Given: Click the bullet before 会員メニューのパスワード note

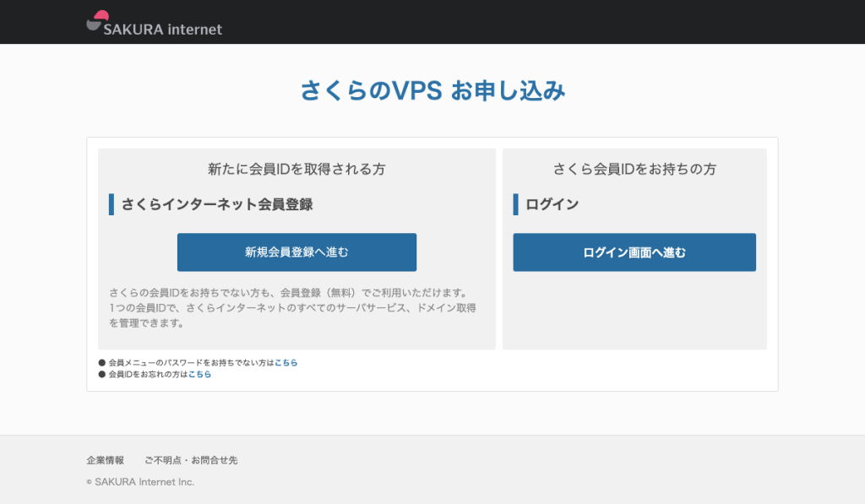Looking at the screenshot, I should [x=102, y=363].
